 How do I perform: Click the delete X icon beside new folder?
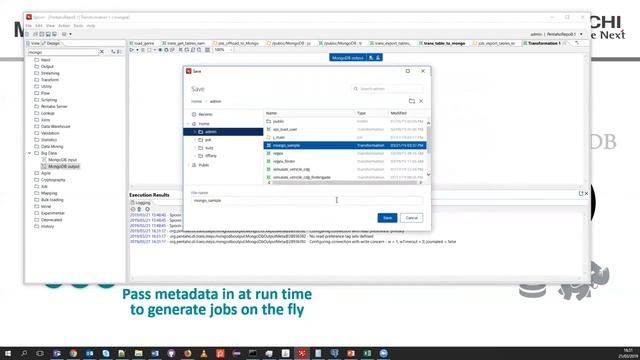point(421,101)
